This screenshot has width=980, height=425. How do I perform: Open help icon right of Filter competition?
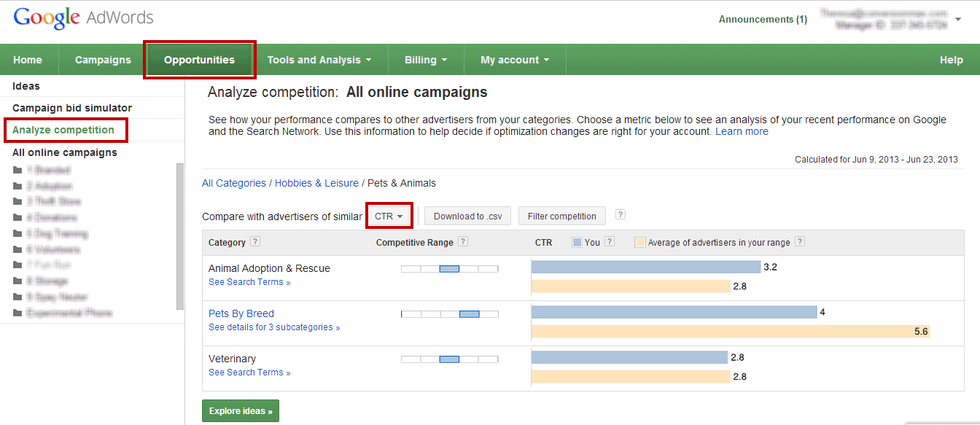coord(621,214)
